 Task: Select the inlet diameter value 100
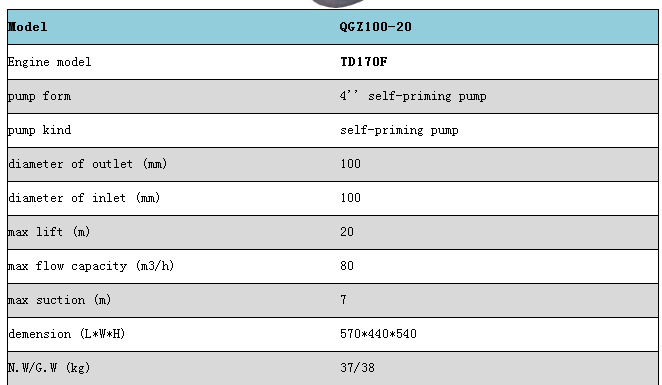coord(350,198)
